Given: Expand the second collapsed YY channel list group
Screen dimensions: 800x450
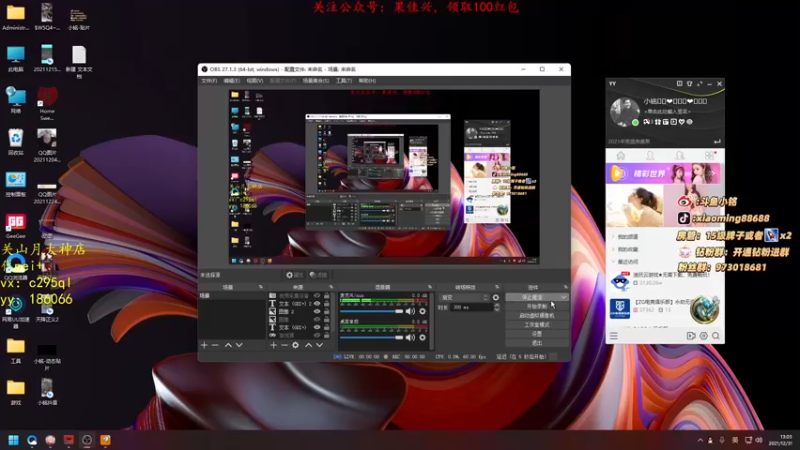Looking at the screenshot, I should (x=613, y=249).
